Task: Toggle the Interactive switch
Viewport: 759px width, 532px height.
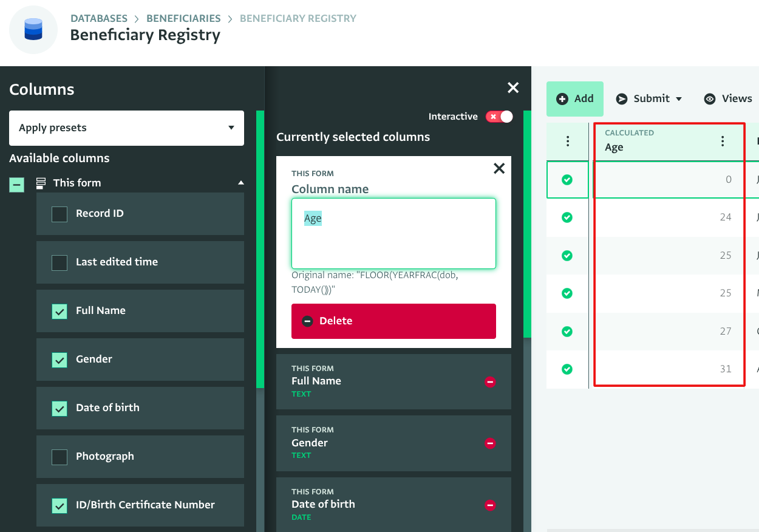Action: (x=499, y=117)
